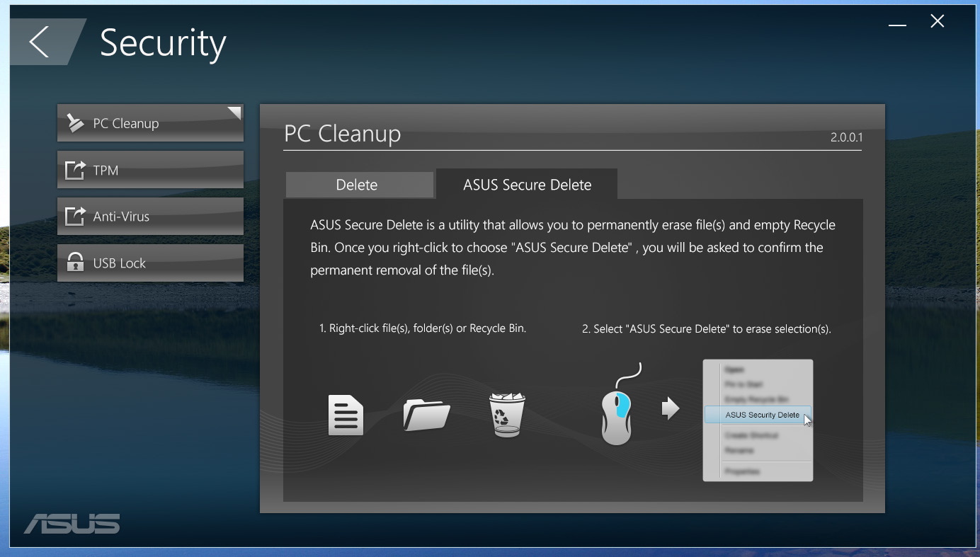
Task: Open the TPM section
Action: (x=150, y=170)
